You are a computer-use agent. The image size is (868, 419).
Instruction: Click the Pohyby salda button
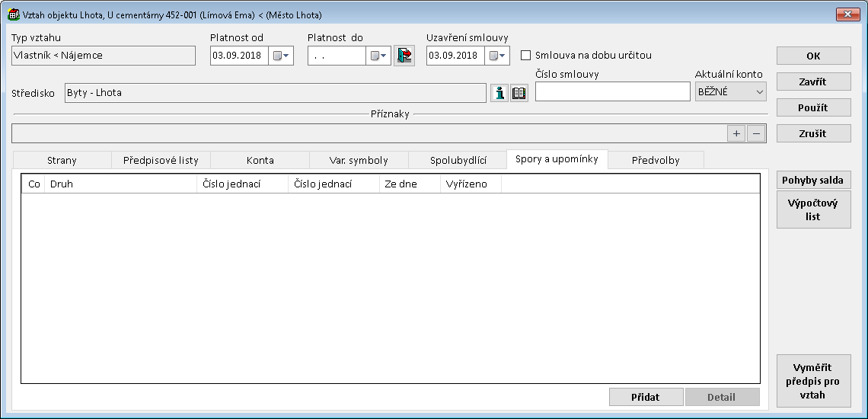click(813, 180)
